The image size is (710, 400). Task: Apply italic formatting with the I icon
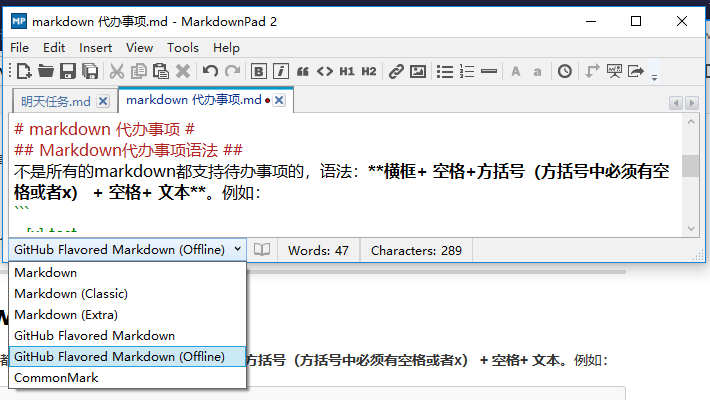[x=281, y=71]
